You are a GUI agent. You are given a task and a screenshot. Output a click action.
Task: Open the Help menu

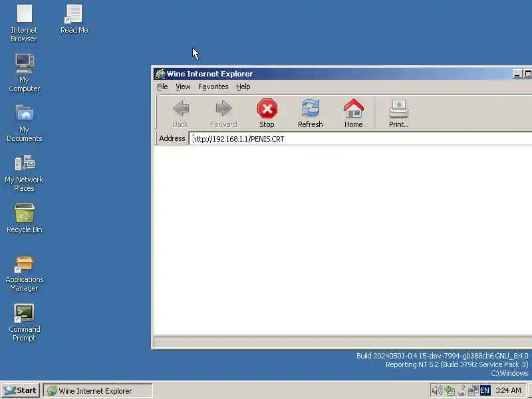[x=243, y=87]
